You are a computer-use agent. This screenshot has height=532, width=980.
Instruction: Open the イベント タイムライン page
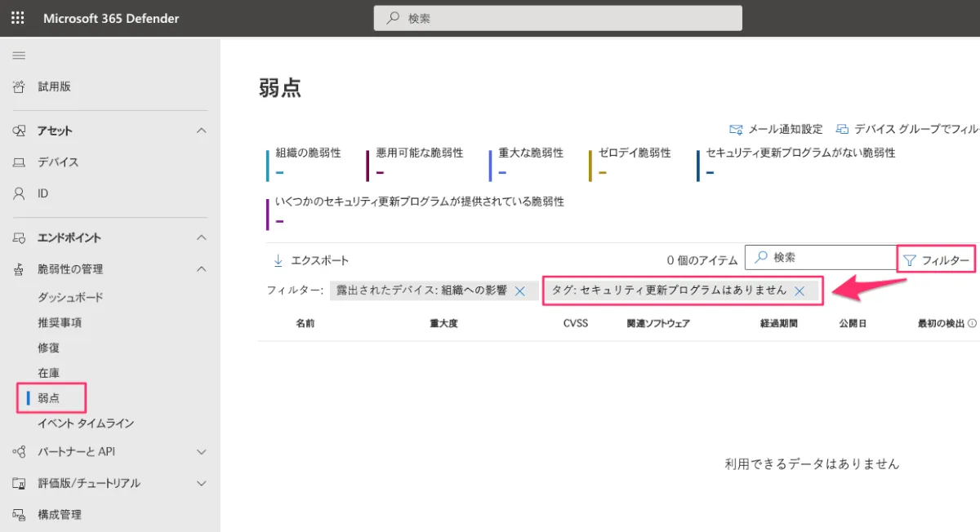86,423
